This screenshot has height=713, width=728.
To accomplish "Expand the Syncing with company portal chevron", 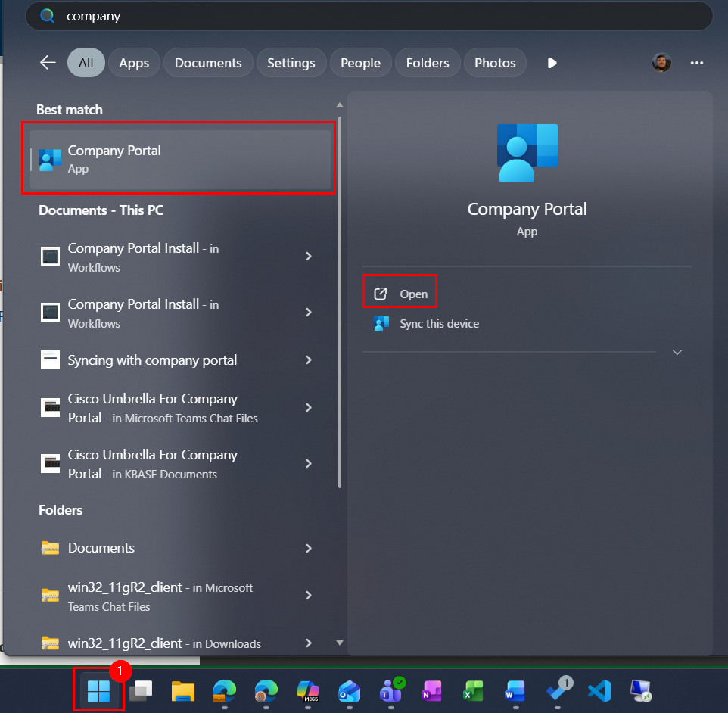I will click(x=309, y=360).
